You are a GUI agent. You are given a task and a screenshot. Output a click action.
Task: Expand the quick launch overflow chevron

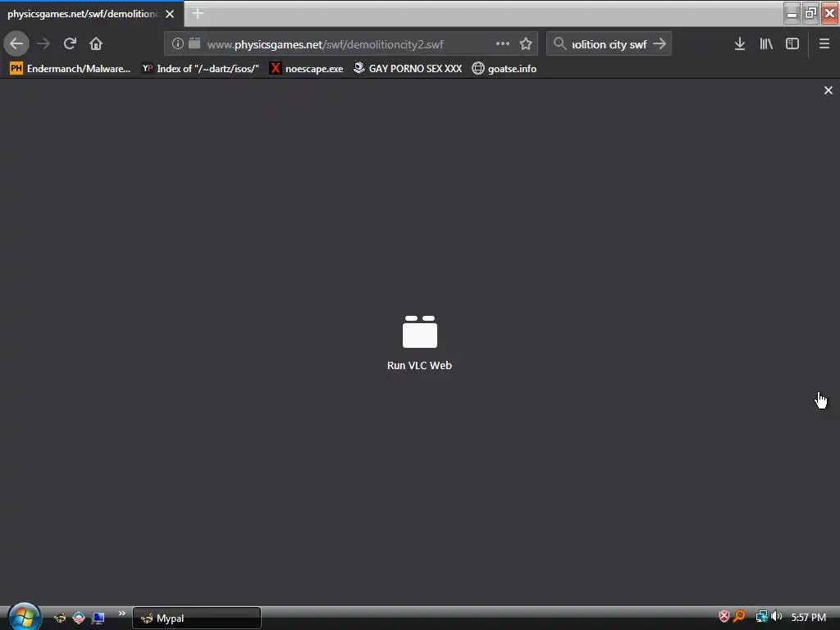pos(122,614)
